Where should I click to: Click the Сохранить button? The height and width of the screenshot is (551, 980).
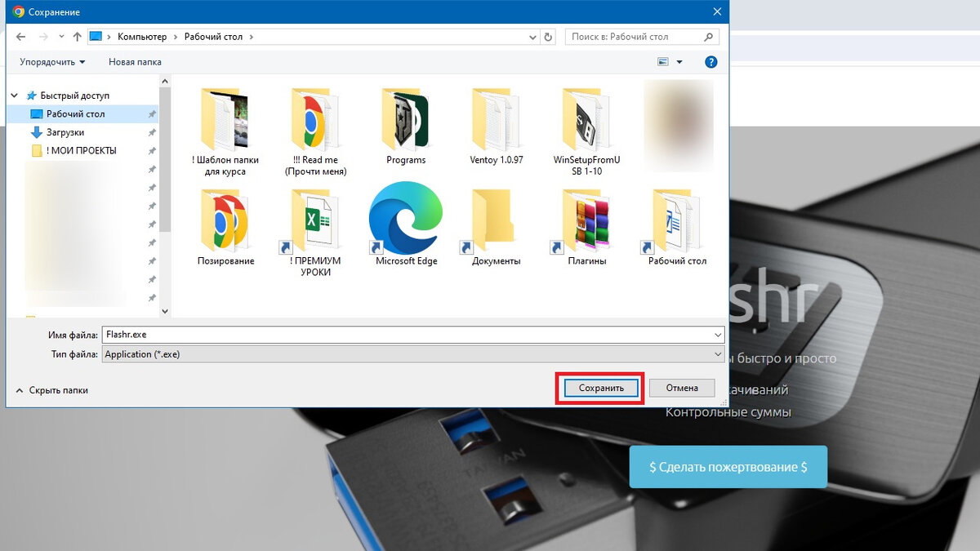tap(600, 388)
